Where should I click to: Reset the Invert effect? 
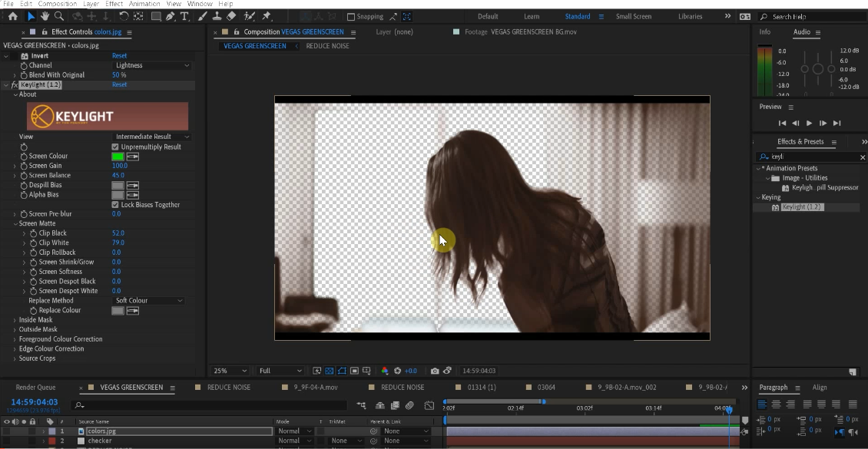click(x=119, y=56)
